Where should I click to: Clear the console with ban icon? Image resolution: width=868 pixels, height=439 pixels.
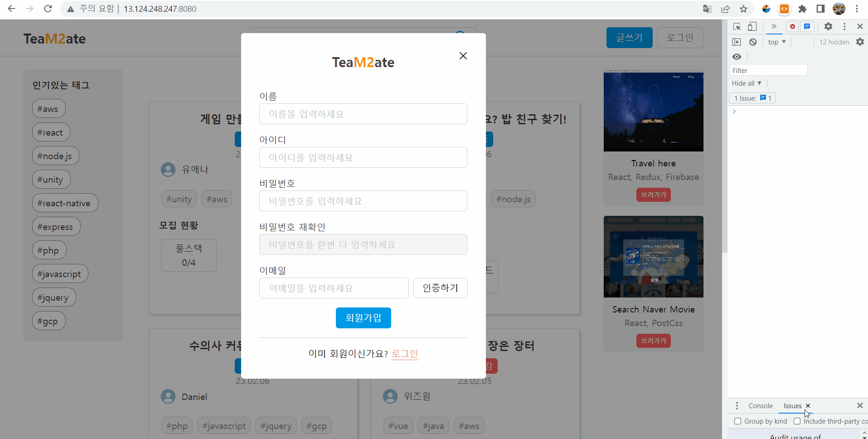coord(753,42)
